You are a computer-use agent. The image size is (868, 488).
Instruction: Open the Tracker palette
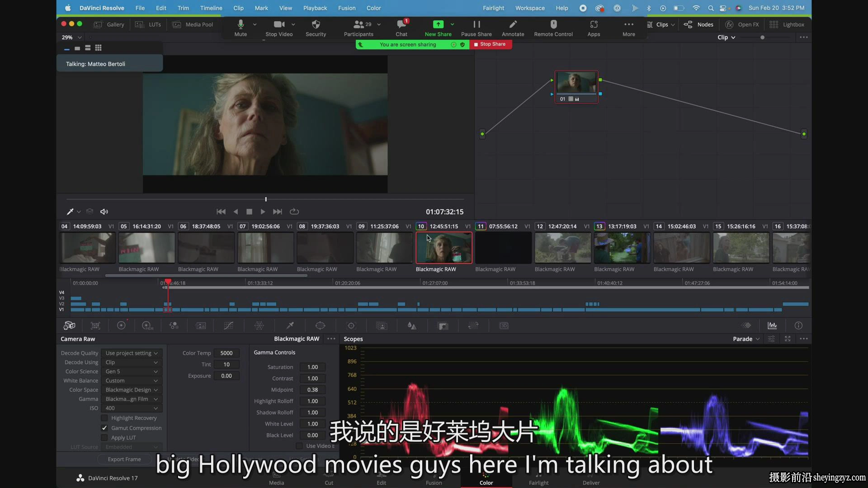(351, 325)
